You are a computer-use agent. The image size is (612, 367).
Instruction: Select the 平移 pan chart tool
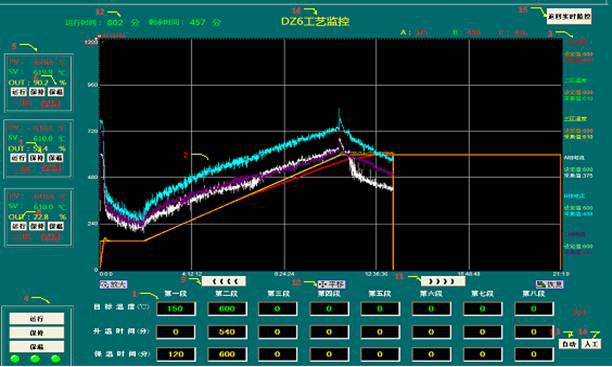[x=331, y=284]
